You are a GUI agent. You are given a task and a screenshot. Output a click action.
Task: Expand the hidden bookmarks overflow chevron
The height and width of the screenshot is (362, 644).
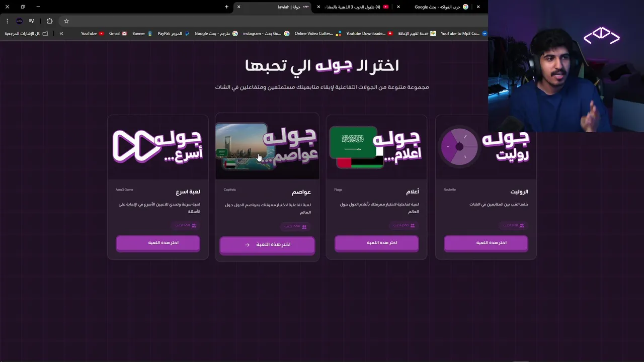click(61, 34)
